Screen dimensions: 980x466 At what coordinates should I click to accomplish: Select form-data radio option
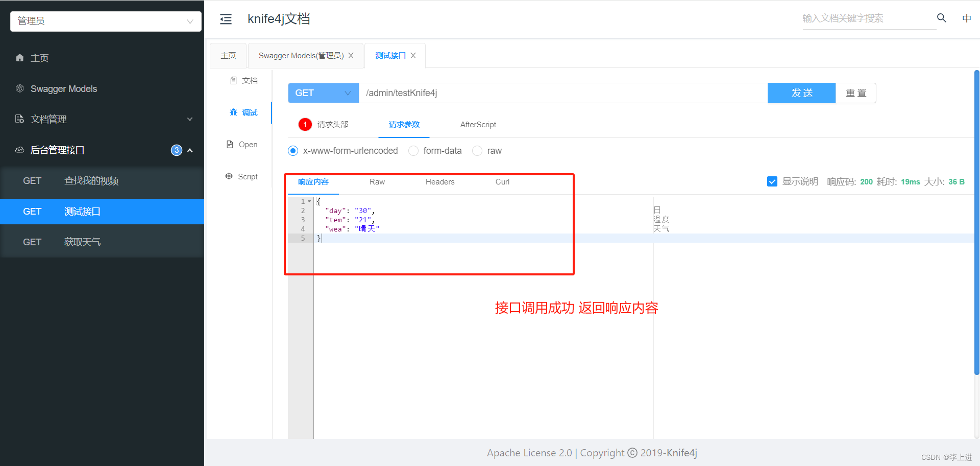coord(413,151)
